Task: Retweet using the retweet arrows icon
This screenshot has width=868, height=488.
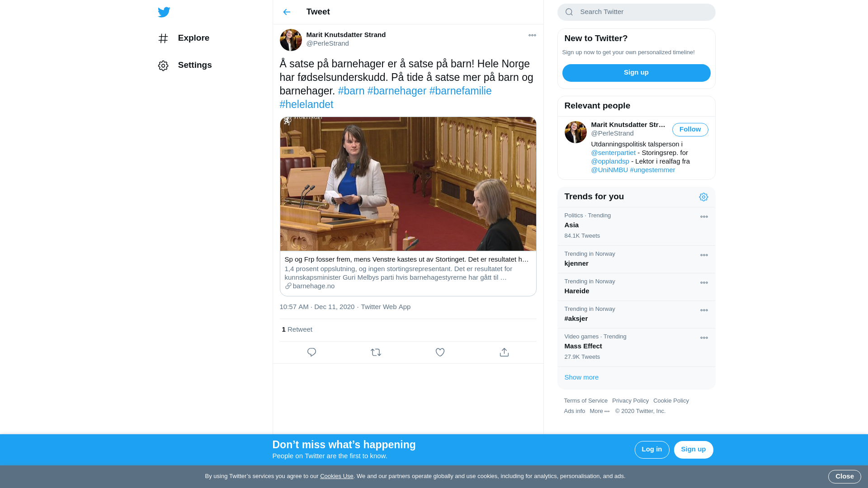Action: (x=376, y=352)
